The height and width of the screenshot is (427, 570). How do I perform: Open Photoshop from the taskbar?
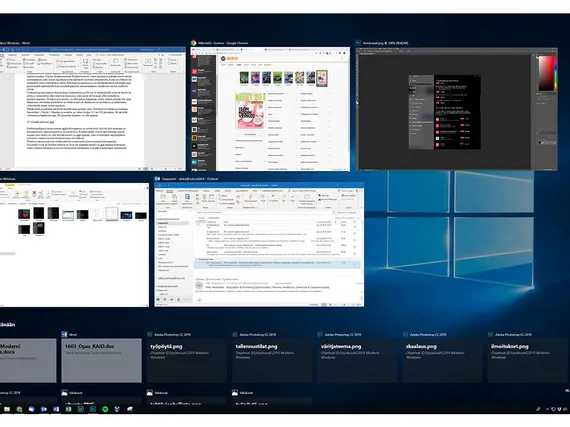[93, 409]
